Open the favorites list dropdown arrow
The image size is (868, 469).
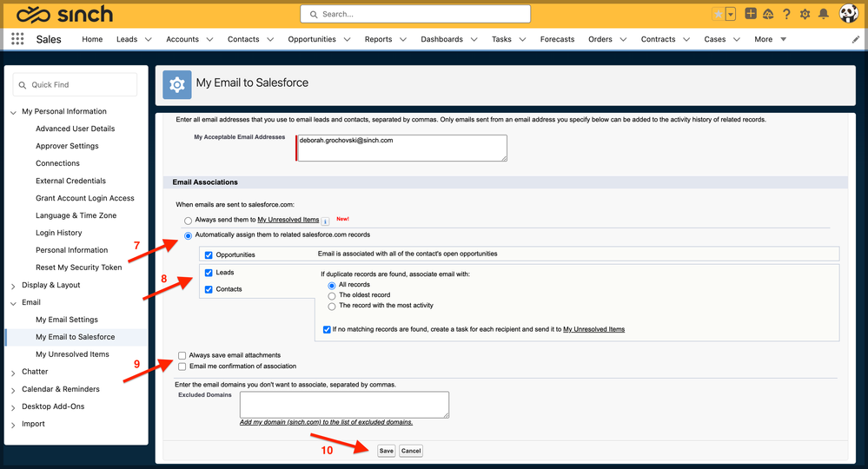coord(731,15)
